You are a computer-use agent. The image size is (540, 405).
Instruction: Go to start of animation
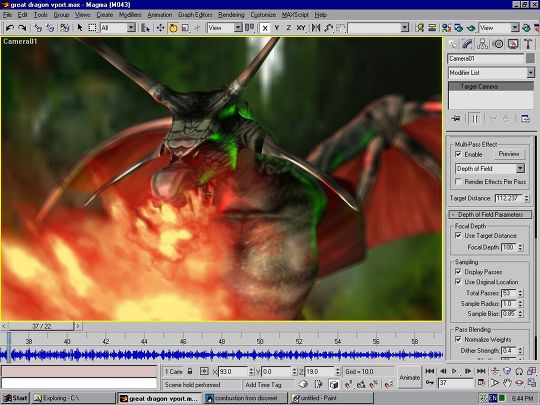429,371
